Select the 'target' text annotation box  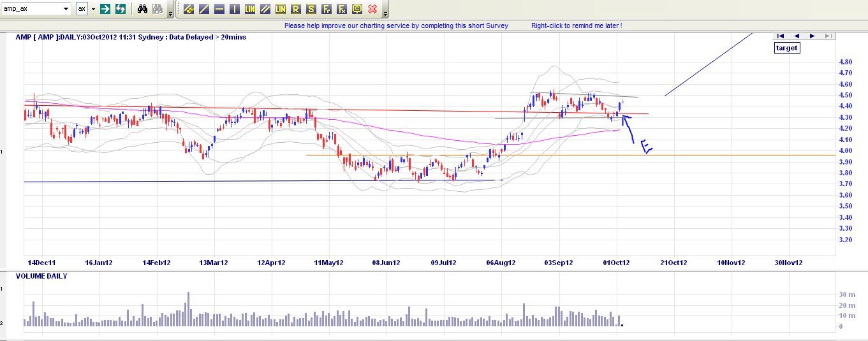click(786, 48)
